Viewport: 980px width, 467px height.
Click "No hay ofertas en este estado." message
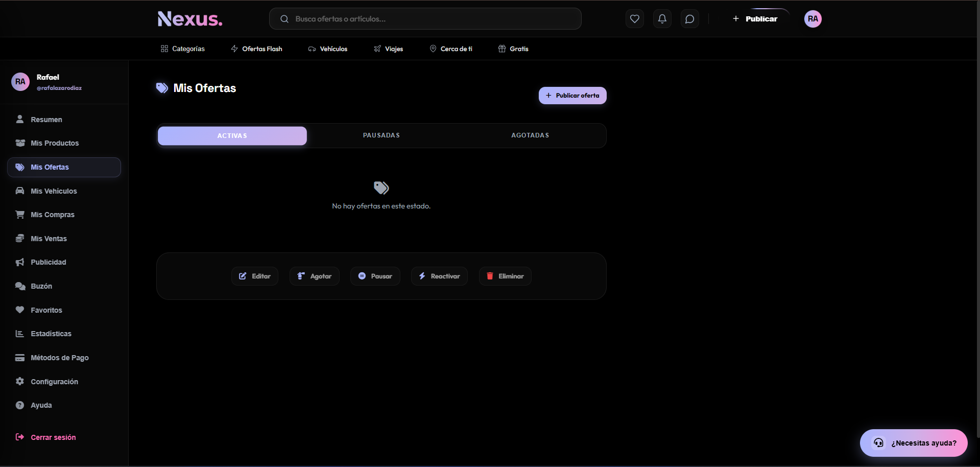coord(381,206)
